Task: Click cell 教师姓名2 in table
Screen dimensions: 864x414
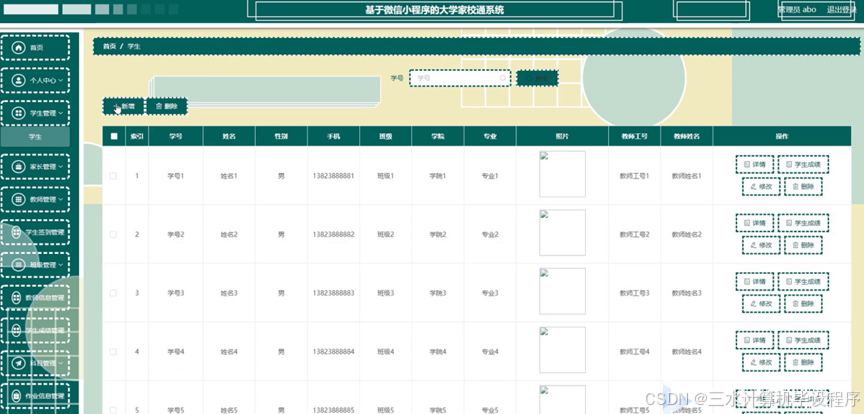Action: point(687,234)
